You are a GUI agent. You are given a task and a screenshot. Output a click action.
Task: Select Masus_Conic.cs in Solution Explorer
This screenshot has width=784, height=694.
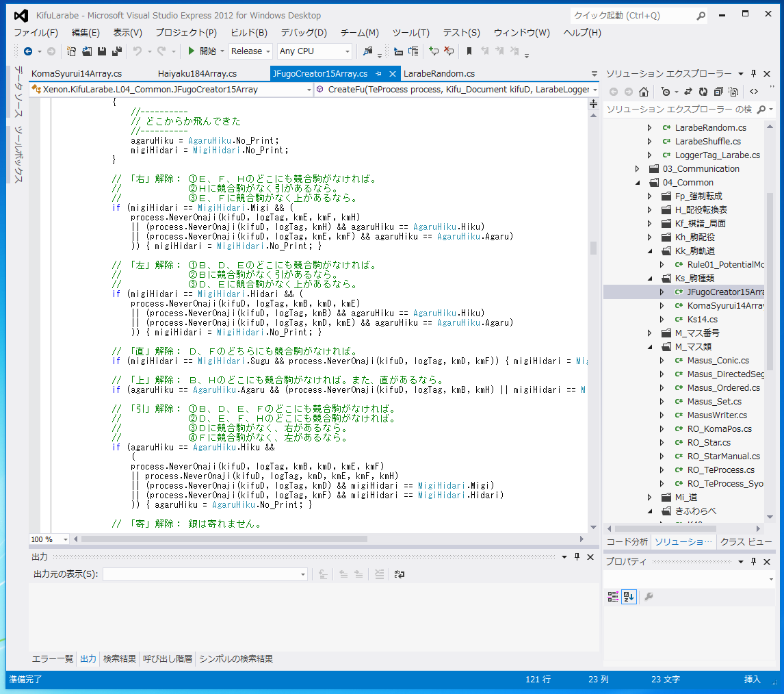pyautogui.click(x=718, y=361)
